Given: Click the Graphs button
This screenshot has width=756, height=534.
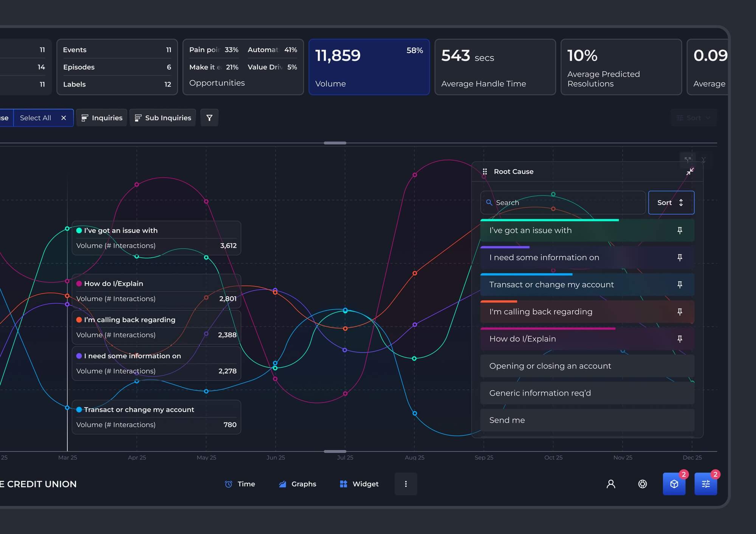Looking at the screenshot, I should [297, 484].
